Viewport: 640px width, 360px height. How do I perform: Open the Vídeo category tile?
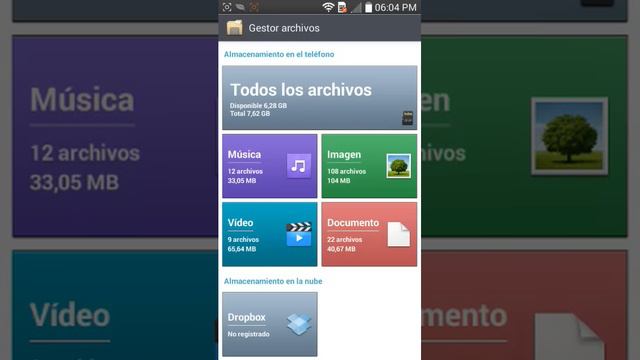270,234
